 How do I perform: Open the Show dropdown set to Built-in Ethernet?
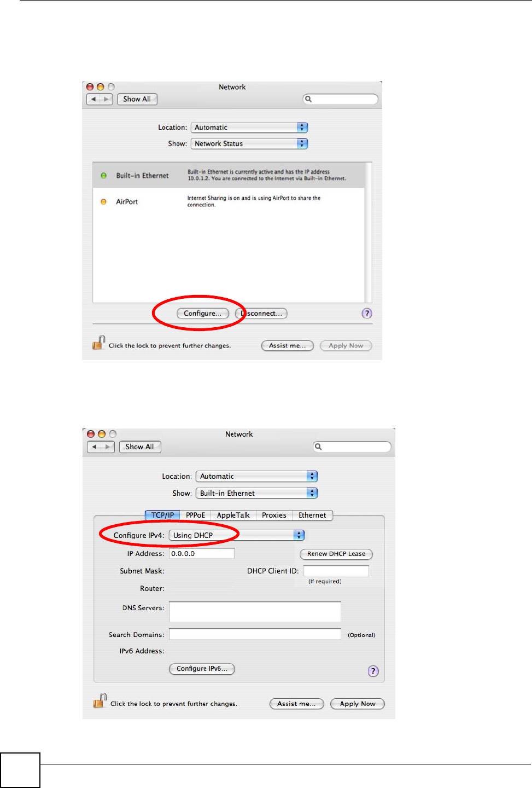point(256,493)
